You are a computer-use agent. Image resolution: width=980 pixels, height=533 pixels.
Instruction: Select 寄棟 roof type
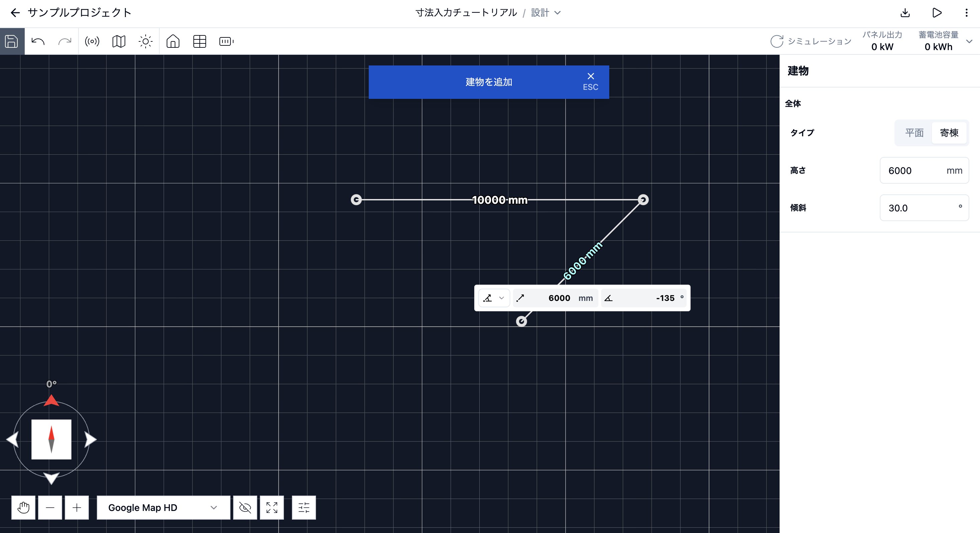949,133
